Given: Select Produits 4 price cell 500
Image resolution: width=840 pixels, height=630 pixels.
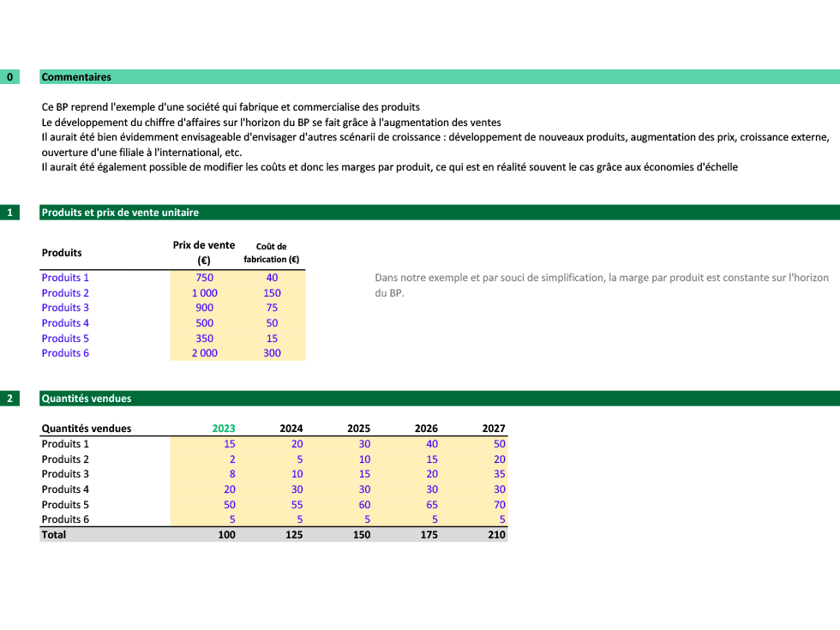Looking at the screenshot, I should click(x=204, y=323).
